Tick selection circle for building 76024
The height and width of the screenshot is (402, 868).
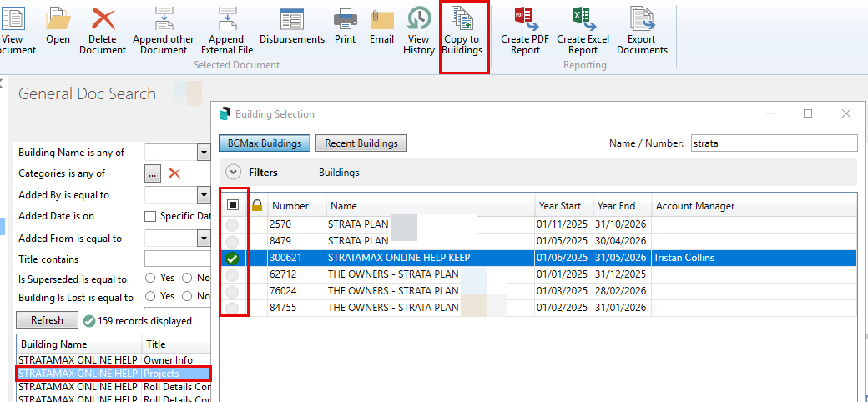click(233, 291)
